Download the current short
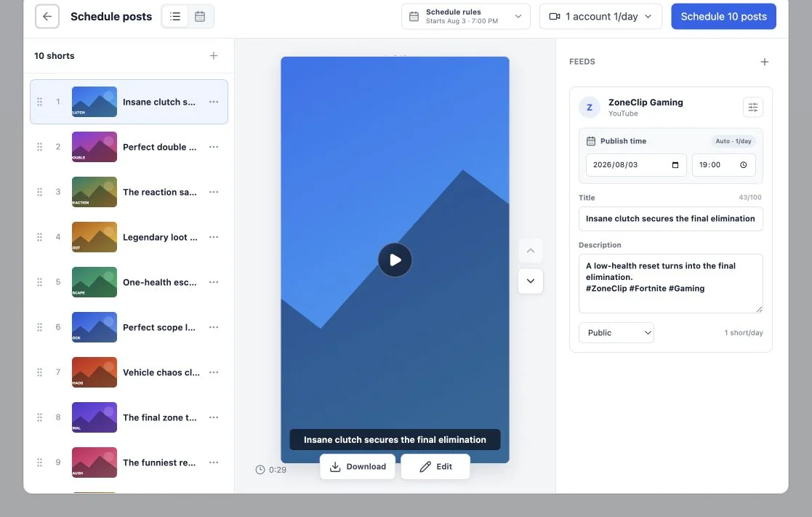This screenshot has height=517, width=812. click(x=358, y=466)
